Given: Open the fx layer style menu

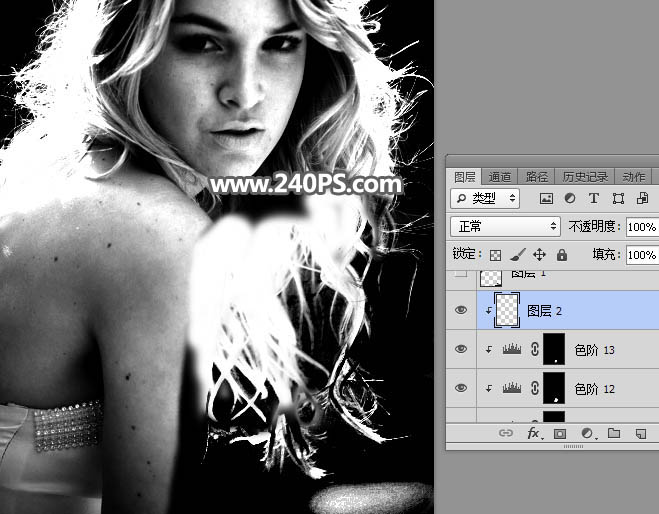Looking at the screenshot, I should (534, 433).
